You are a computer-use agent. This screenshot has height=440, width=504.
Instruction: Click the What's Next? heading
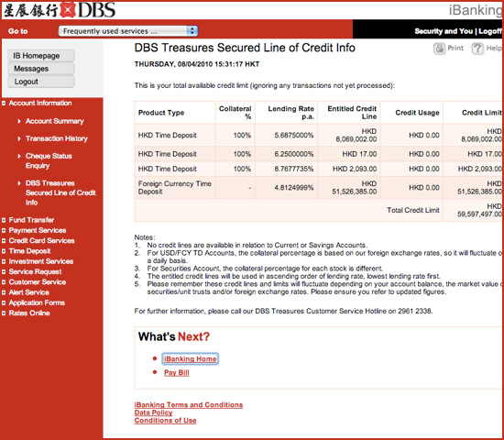click(x=174, y=336)
